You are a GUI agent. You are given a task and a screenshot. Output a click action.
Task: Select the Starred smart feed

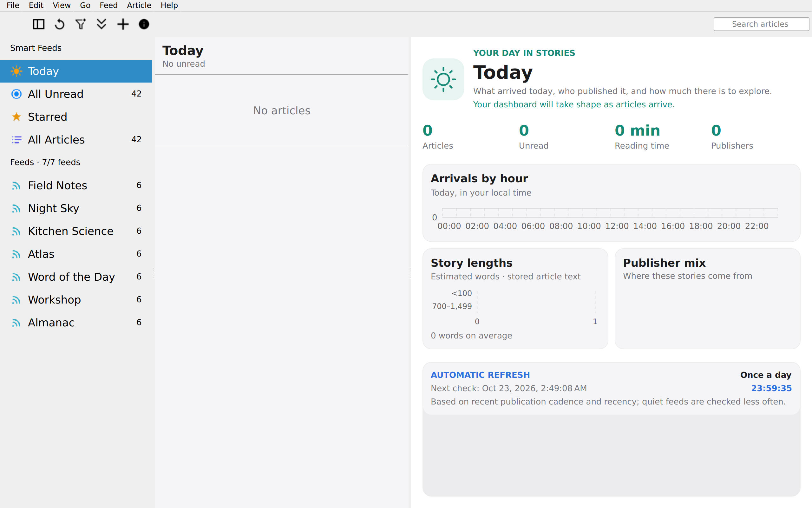tap(76, 117)
